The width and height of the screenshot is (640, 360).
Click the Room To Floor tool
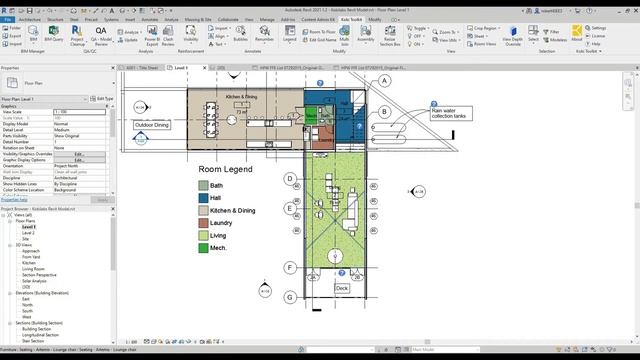coord(319,32)
